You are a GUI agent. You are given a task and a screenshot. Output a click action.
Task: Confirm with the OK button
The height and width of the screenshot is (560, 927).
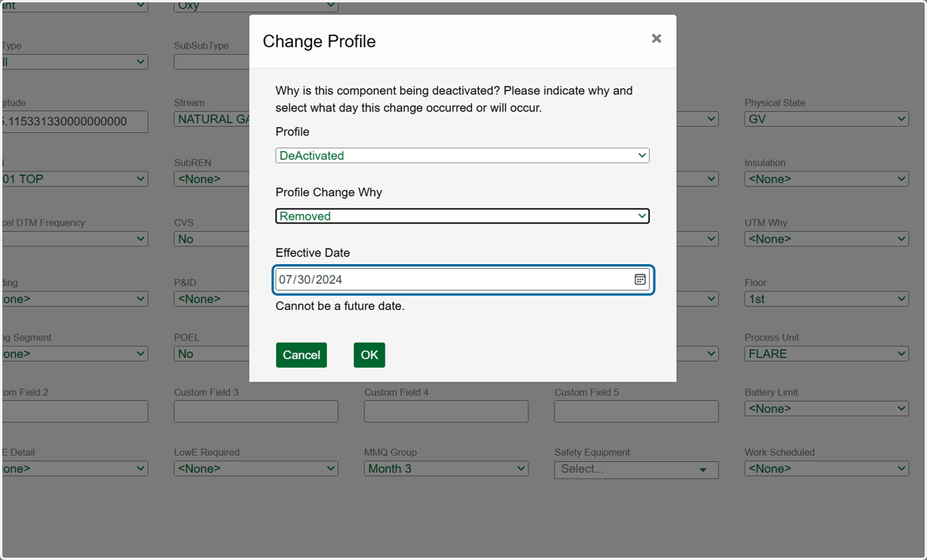click(x=369, y=355)
